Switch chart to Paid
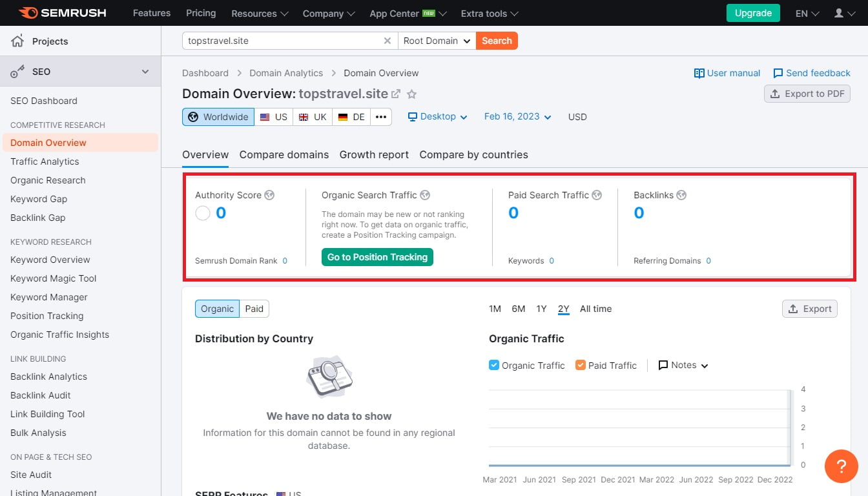This screenshot has height=496, width=868. 254,309
